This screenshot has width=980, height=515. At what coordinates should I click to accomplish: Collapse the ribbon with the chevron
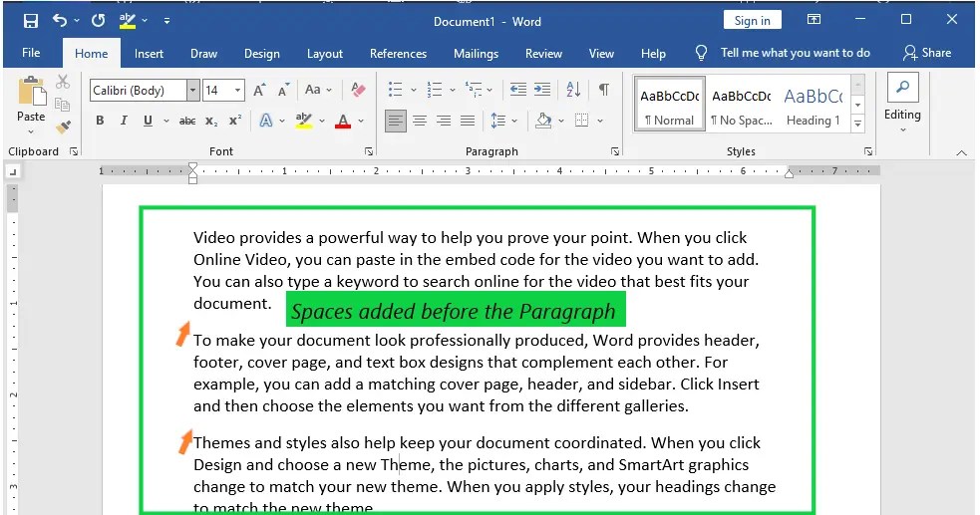tap(961, 153)
